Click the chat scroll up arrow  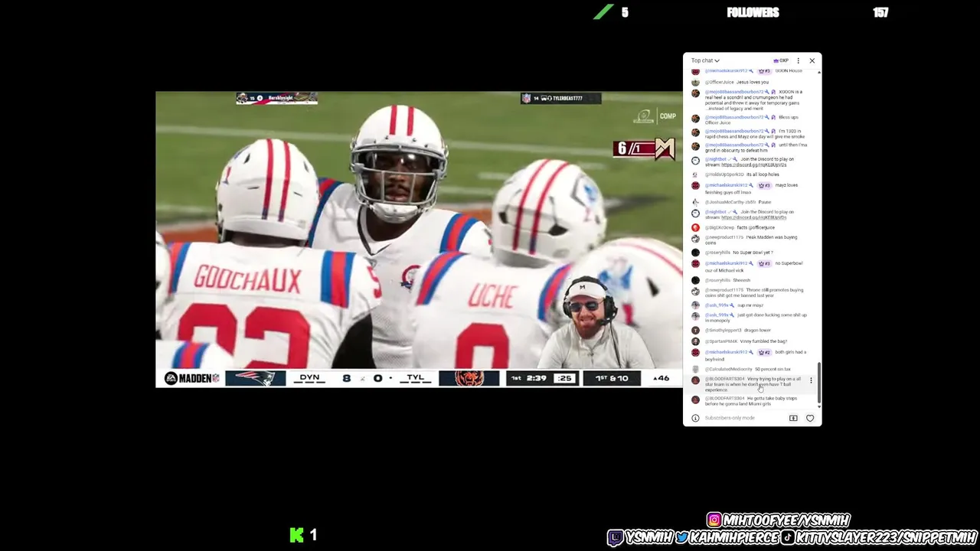click(x=819, y=72)
